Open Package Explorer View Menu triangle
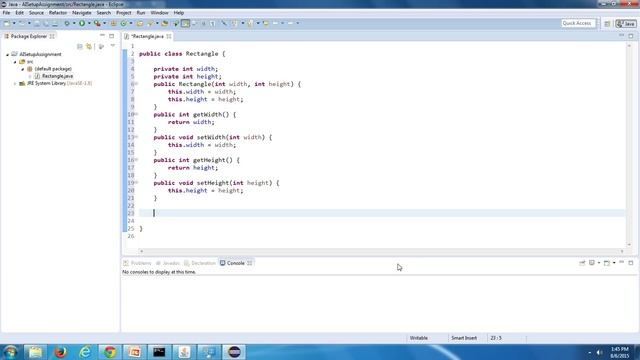The height and width of the screenshot is (360, 640). pos(113,46)
